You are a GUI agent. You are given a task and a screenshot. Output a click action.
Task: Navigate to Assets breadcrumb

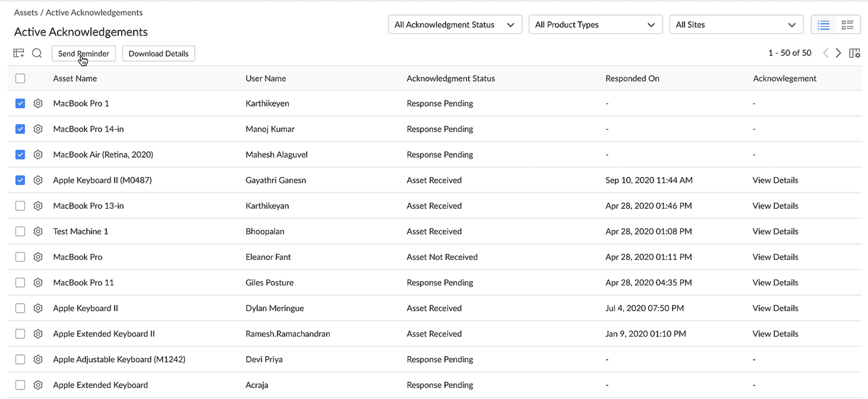(26, 12)
